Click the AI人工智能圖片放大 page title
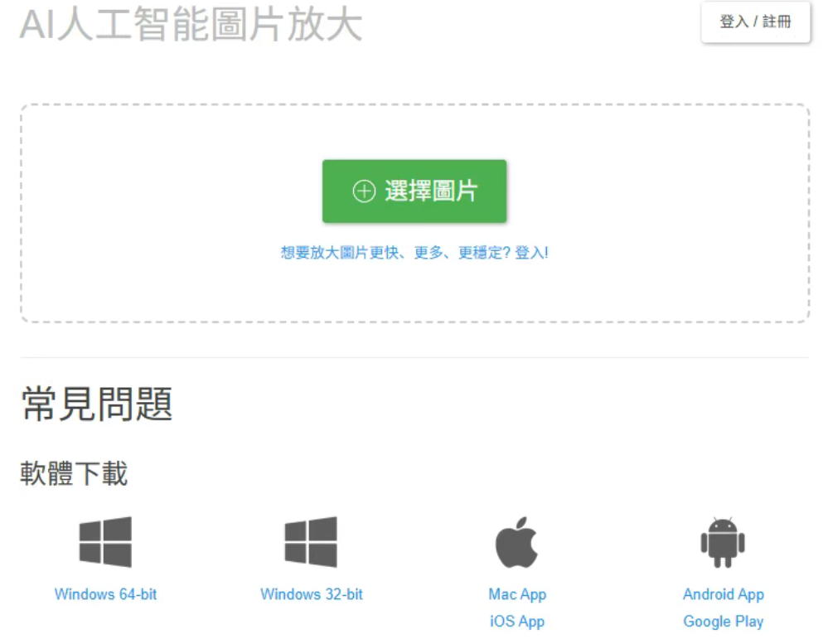The width and height of the screenshot is (828, 644). (x=191, y=24)
